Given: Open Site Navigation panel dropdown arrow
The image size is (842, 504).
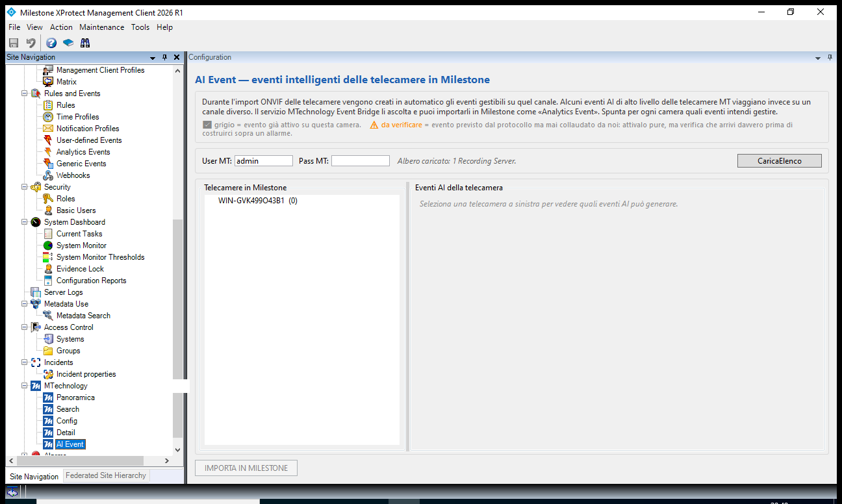Looking at the screenshot, I should point(153,58).
